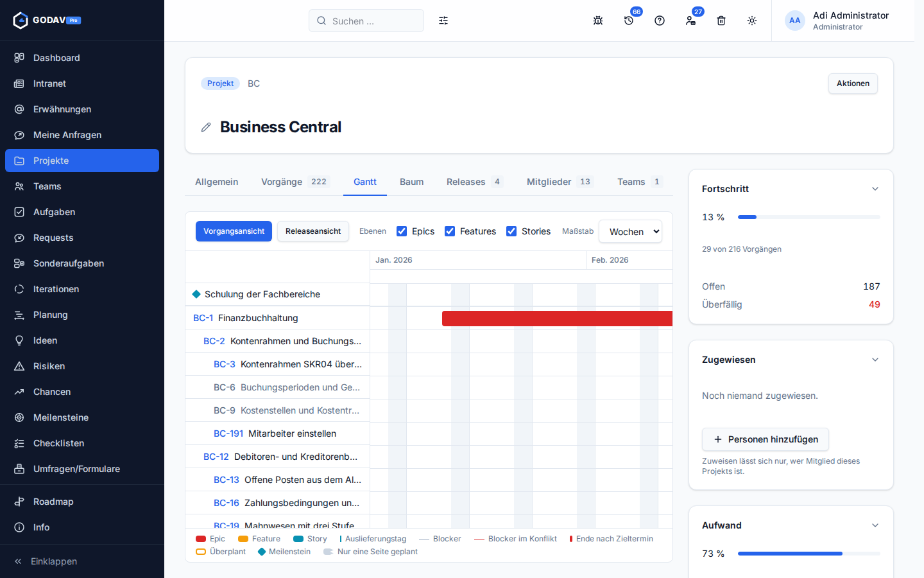Open issue link BC-191
The height and width of the screenshot is (578, 924).
coord(228,433)
